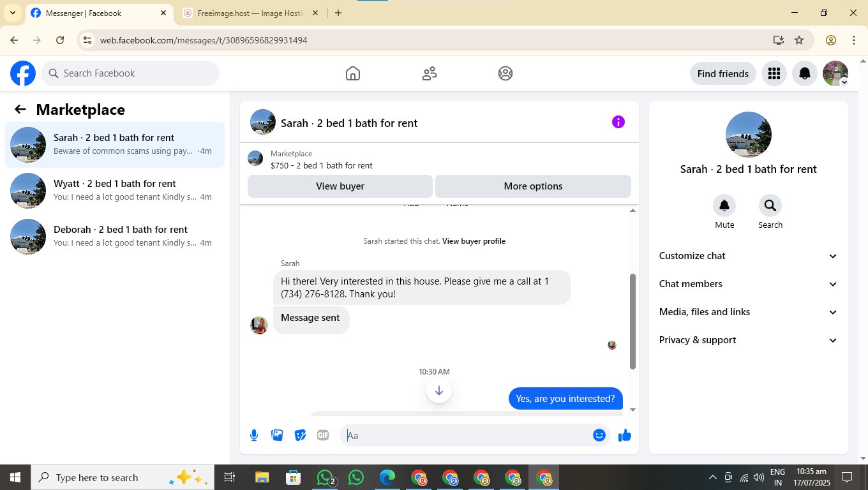Screen dimensions: 868x490
Task: Open Task View on taskbar
Action: 230,477
